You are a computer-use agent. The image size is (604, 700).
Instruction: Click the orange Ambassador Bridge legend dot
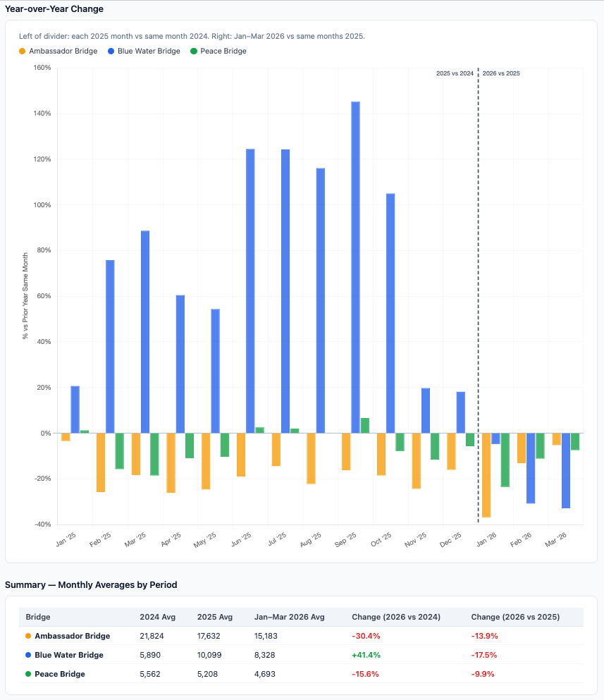[23, 51]
